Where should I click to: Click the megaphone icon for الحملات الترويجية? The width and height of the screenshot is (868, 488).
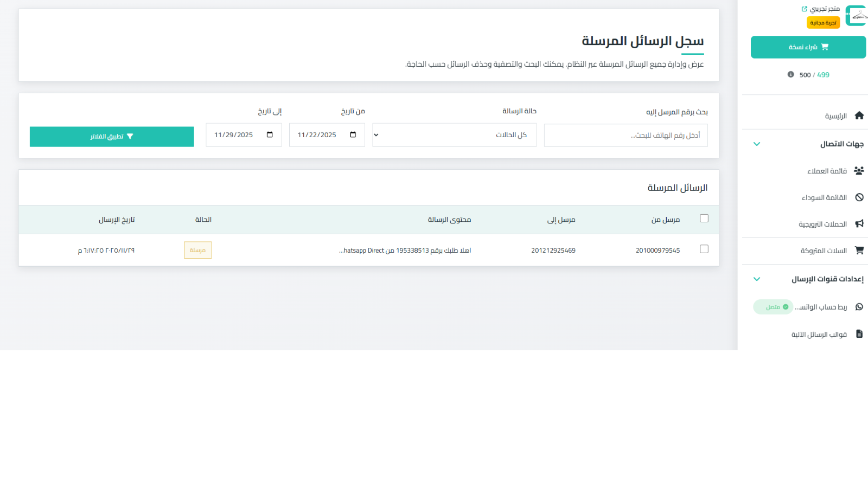859,223
